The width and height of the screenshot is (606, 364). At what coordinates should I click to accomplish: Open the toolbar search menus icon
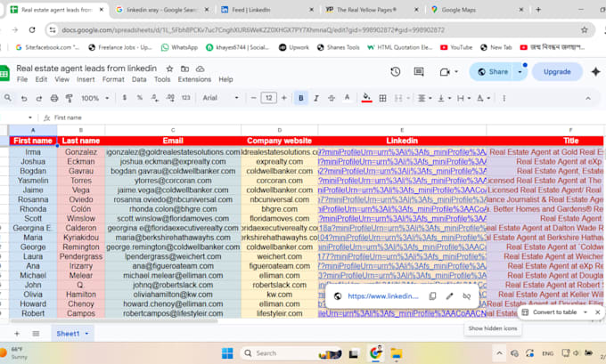coord(8,98)
